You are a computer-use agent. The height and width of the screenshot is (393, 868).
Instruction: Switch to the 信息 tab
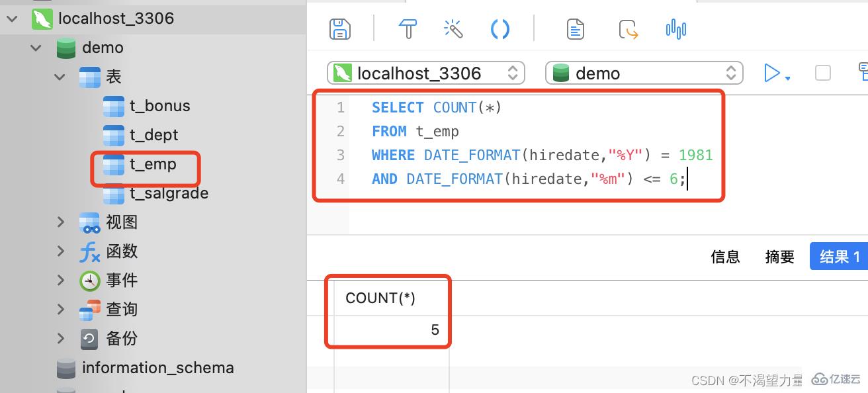tap(725, 257)
